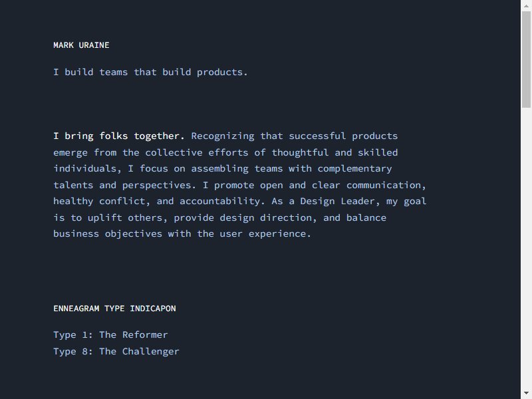This screenshot has width=532, height=399.
Task: Click the ENNEAGRAM TYPE INDICAPON heading
Action: pos(114,309)
